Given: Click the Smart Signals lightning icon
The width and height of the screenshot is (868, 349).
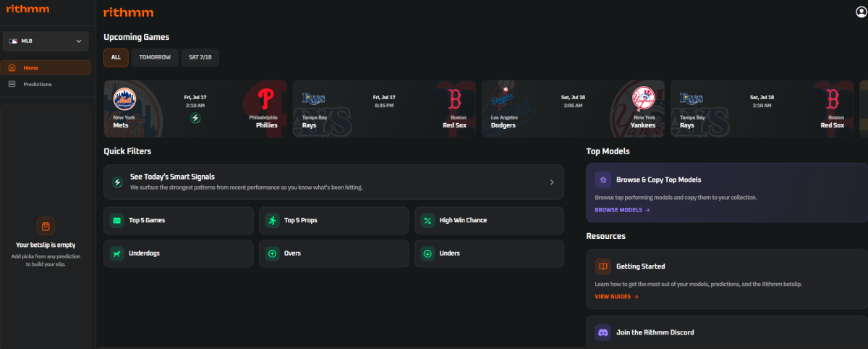Looking at the screenshot, I should tap(116, 182).
